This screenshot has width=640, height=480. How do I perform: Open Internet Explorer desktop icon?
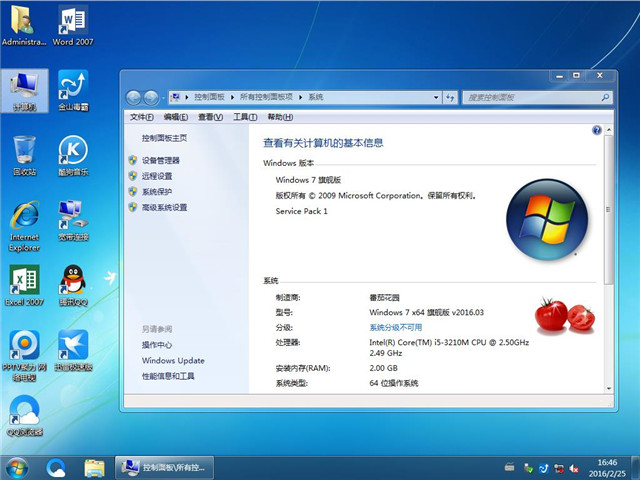pos(24,226)
